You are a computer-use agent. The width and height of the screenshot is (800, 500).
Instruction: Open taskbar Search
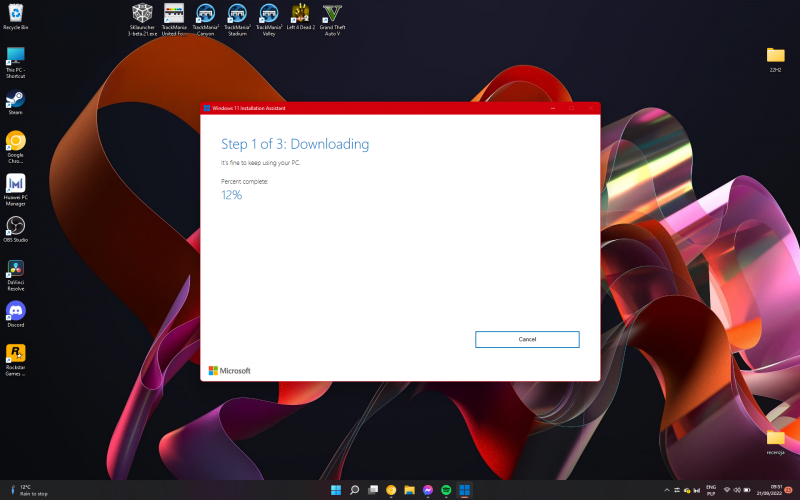pyautogui.click(x=354, y=490)
